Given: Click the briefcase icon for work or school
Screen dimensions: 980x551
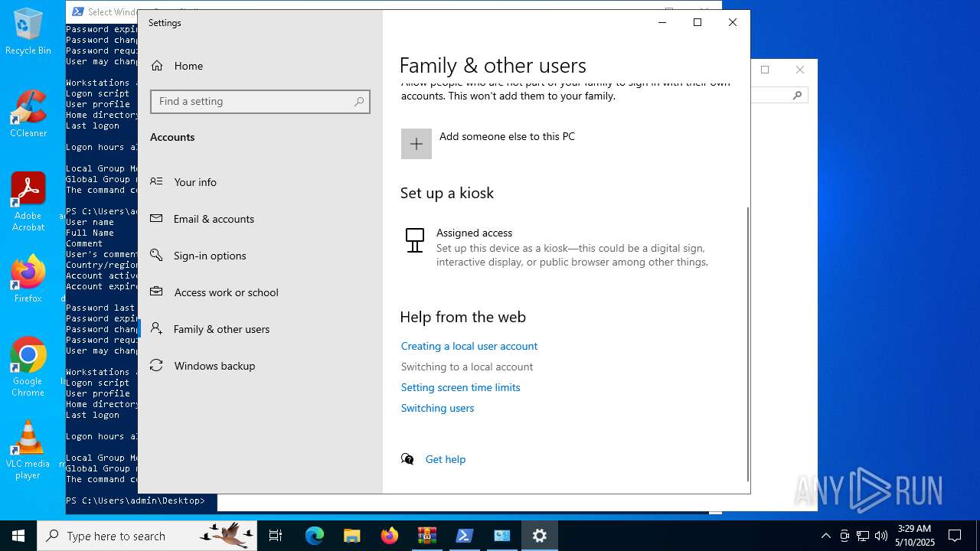Looking at the screenshot, I should (x=156, y=292).
